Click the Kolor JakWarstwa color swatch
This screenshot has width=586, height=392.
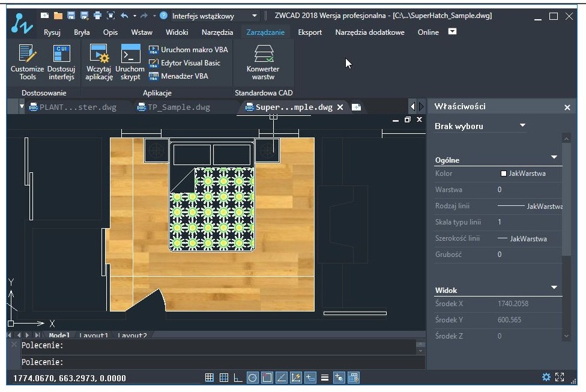[x=503, y=173]
